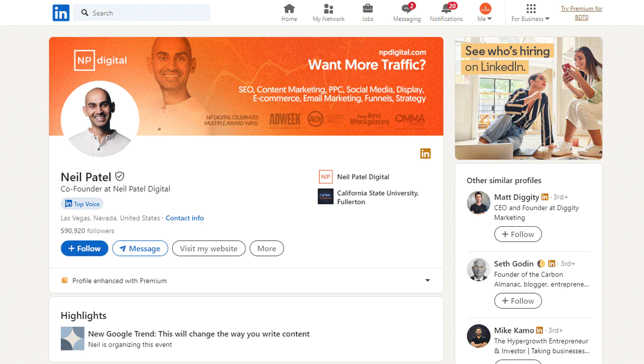Click the verification shield beside Neil Patel
This screenshot has width=644, height=364.
[x=119, y=176]
